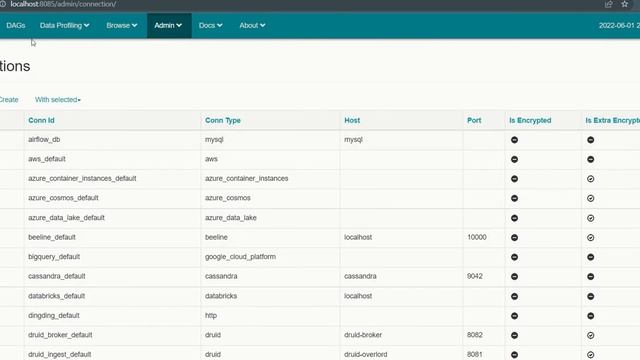640x360 pixels.
Task: Click Extra Encrypted icon for airflow_db row
Action: (x=591, y=140)
